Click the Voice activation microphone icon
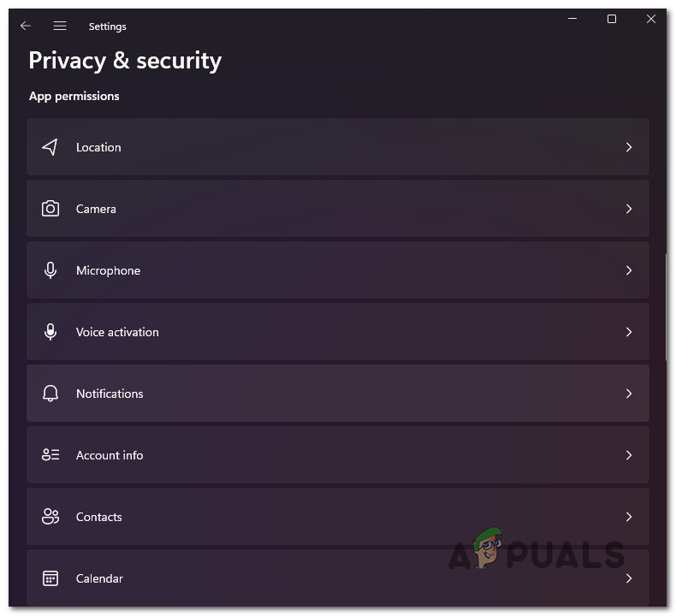The height and width of the screenshot is (616, 676). (x=50, y=332)
